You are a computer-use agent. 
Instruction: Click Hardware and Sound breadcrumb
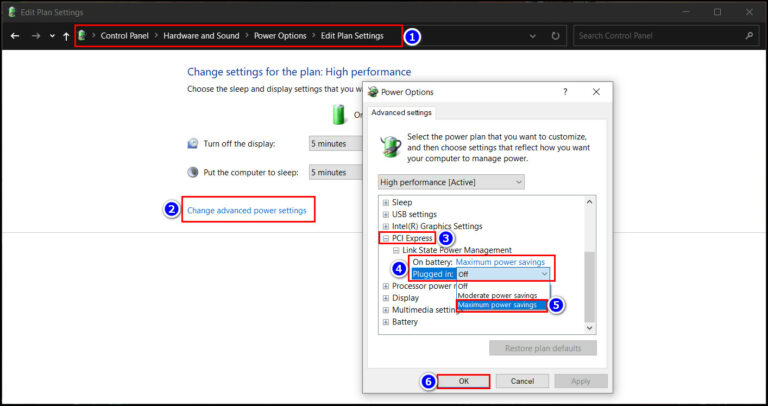[x=201, y=36]
